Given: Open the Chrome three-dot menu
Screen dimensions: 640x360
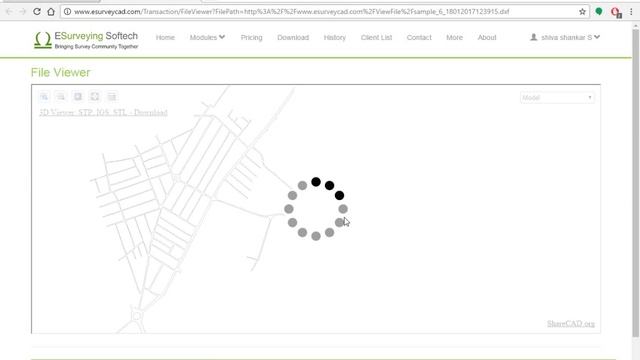Looking at the screenshot, I should click(631, 12).
